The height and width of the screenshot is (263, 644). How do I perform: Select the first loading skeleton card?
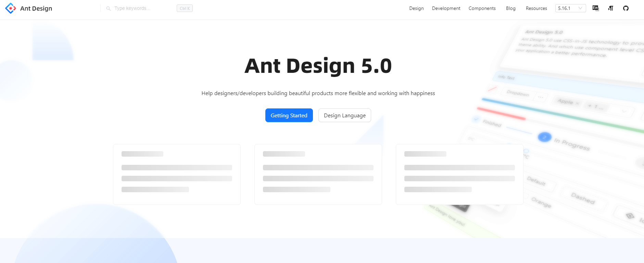pos(177,174)
